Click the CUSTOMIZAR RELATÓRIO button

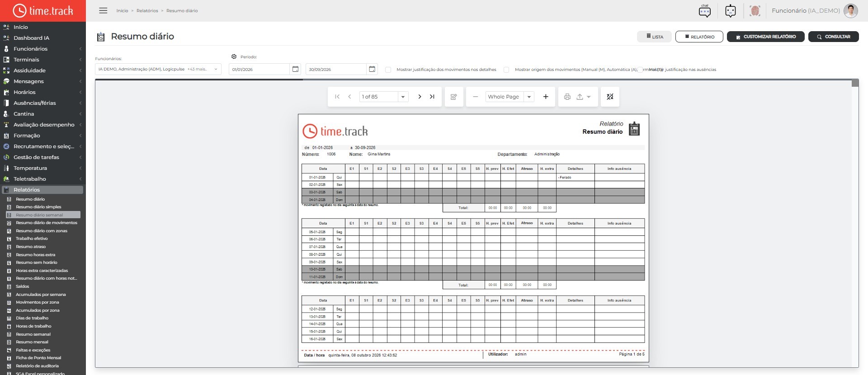(x=766, y=37)
